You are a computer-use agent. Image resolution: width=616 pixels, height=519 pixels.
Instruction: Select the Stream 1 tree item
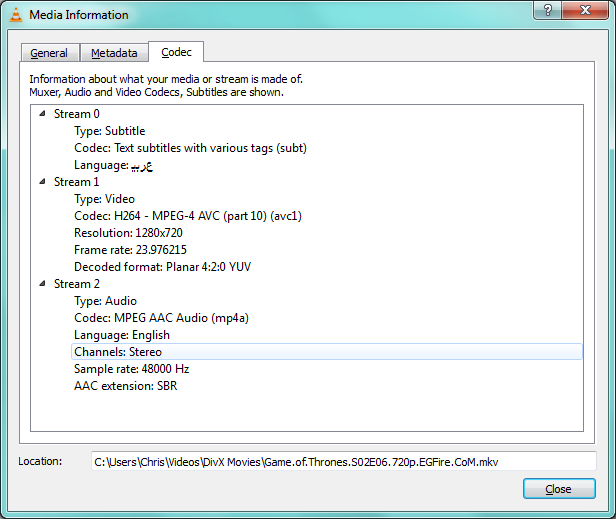(x=77, y=182)
